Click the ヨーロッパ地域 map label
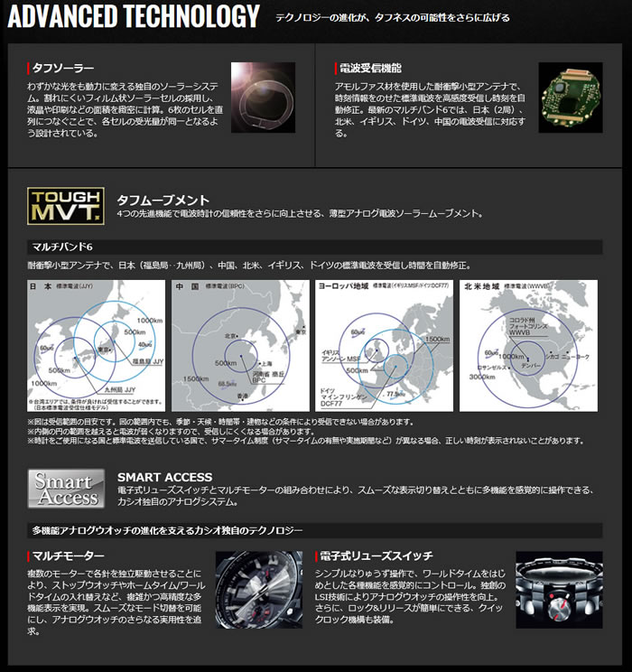Viewport: 632px width, 672px height. coord(343,285)
